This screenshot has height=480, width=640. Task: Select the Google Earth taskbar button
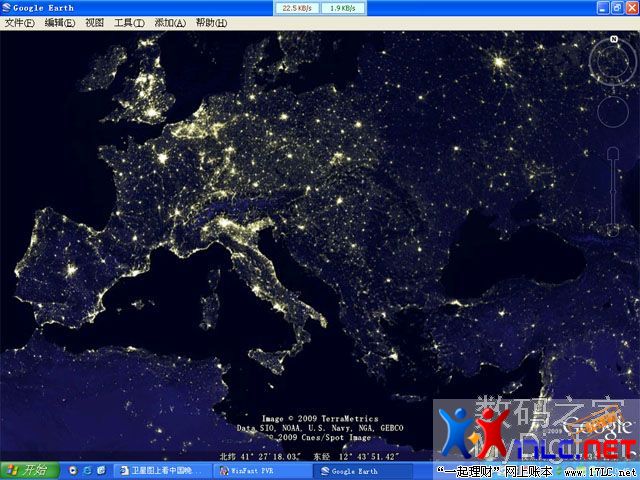pyautogui.click(x=361, y=471)
